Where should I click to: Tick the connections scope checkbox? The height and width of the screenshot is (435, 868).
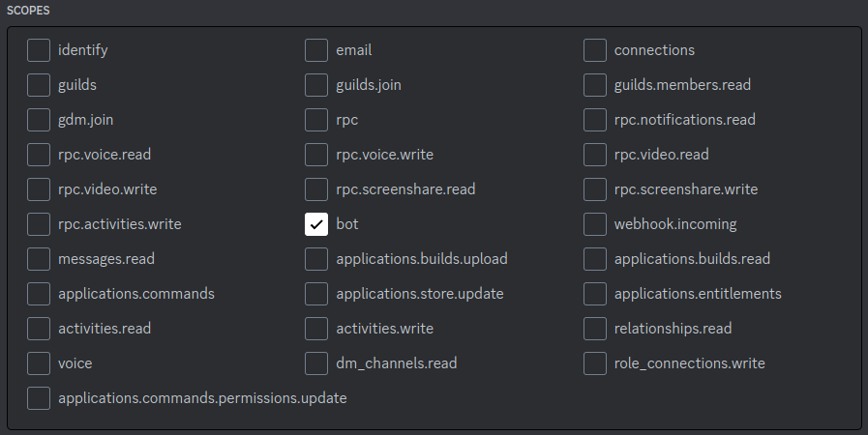coord(595,50)
